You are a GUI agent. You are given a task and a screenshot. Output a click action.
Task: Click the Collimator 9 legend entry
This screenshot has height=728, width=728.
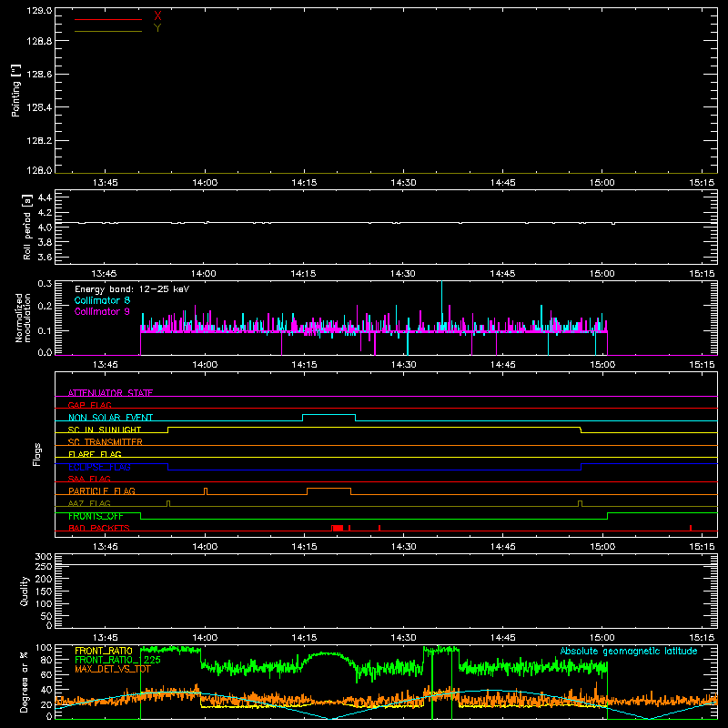[102, 311]
